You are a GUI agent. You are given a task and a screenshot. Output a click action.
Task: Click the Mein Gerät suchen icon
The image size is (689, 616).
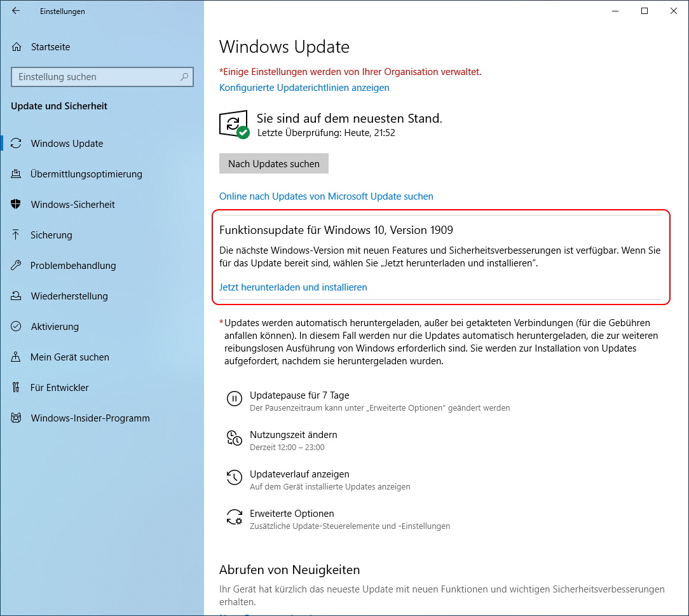pos(16,357)
